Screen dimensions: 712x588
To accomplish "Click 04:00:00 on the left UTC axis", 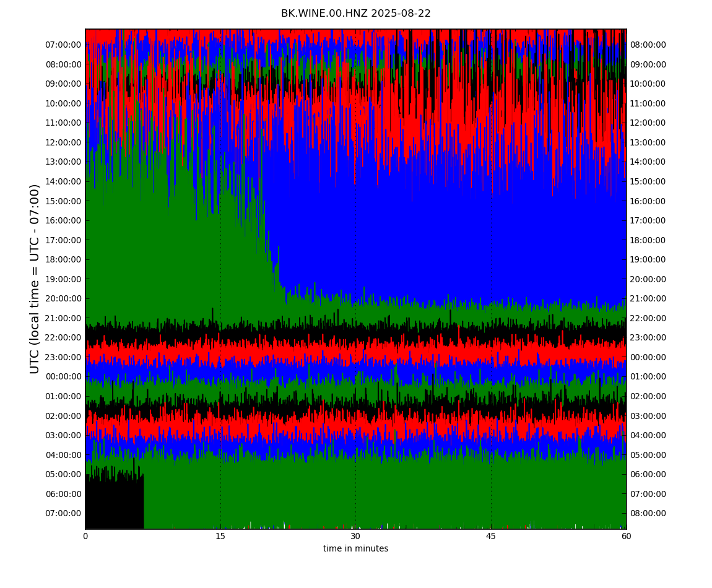I will tap(63, 455).
